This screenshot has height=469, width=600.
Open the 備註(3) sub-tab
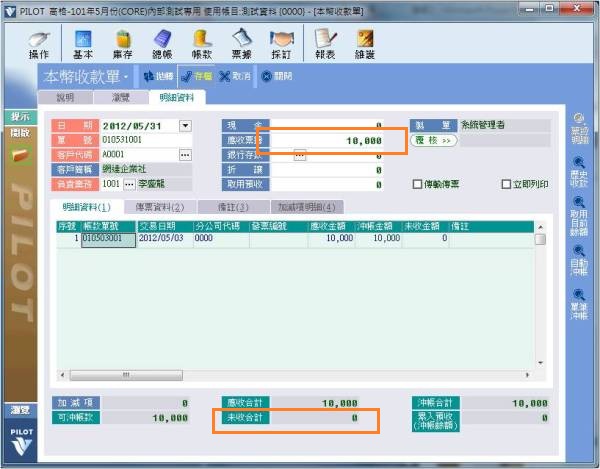coord(233,207)
